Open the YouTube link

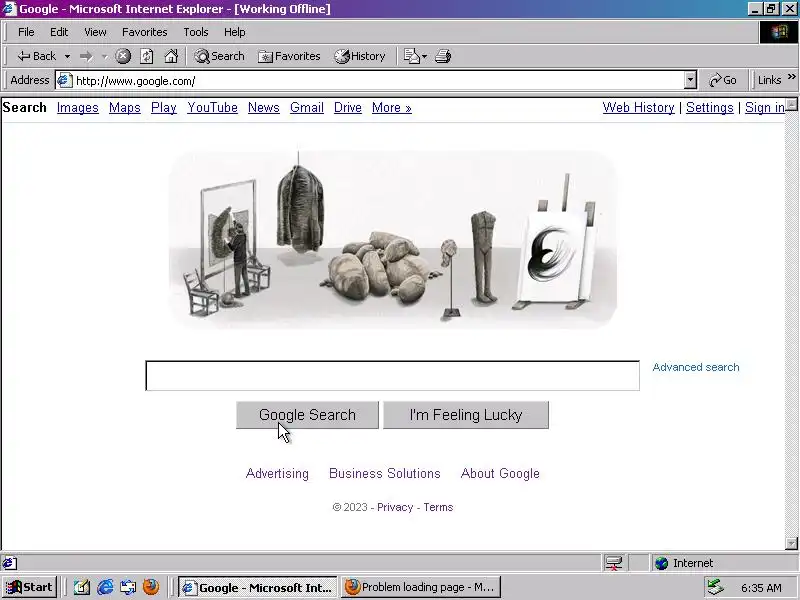pyautogui.click(x=212, y=108)
